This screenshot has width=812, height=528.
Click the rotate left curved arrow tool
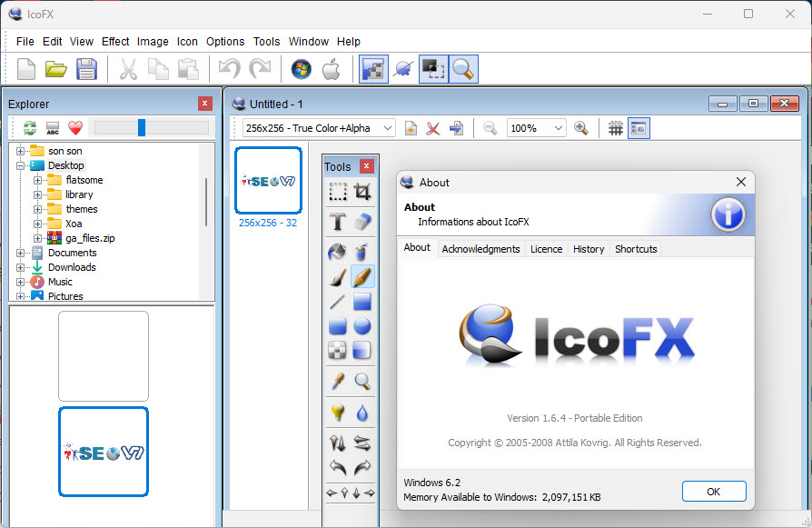338,468
